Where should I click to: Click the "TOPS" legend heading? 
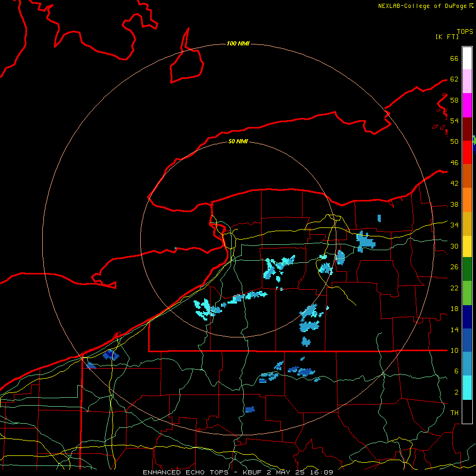pos(465,31)
